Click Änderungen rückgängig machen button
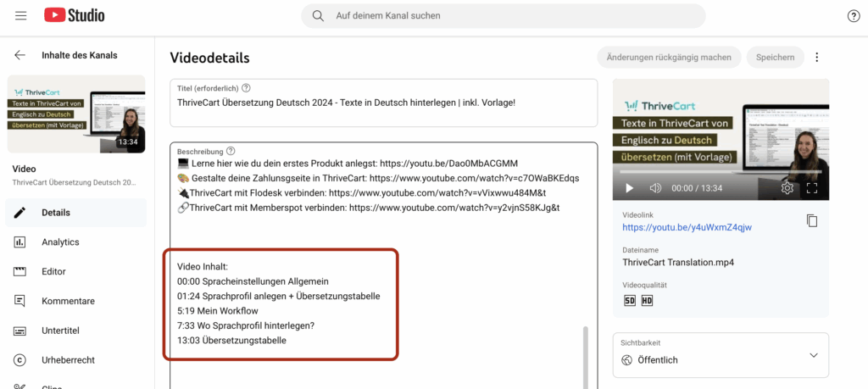 tap(669, 57)
